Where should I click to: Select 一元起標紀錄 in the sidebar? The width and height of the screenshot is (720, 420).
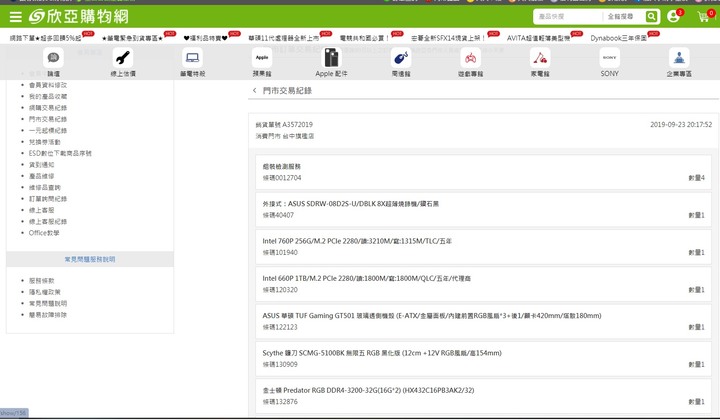point(48,130)
